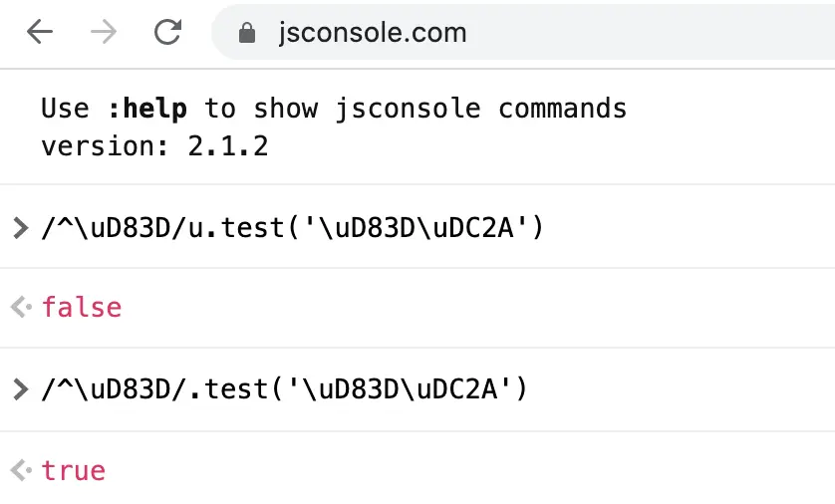835x504 pixels.
Task: Select the /^\uD83D/u.test command line
Action: 292,228
